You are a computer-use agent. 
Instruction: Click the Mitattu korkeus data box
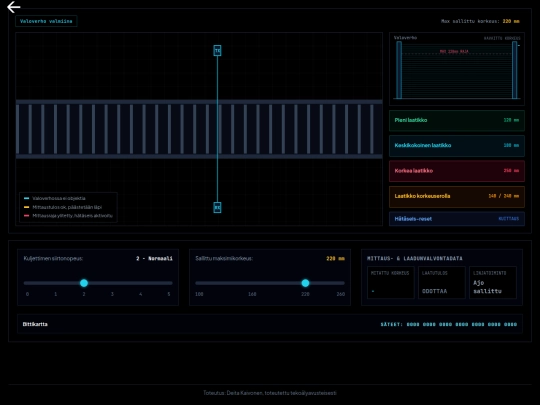391,282
